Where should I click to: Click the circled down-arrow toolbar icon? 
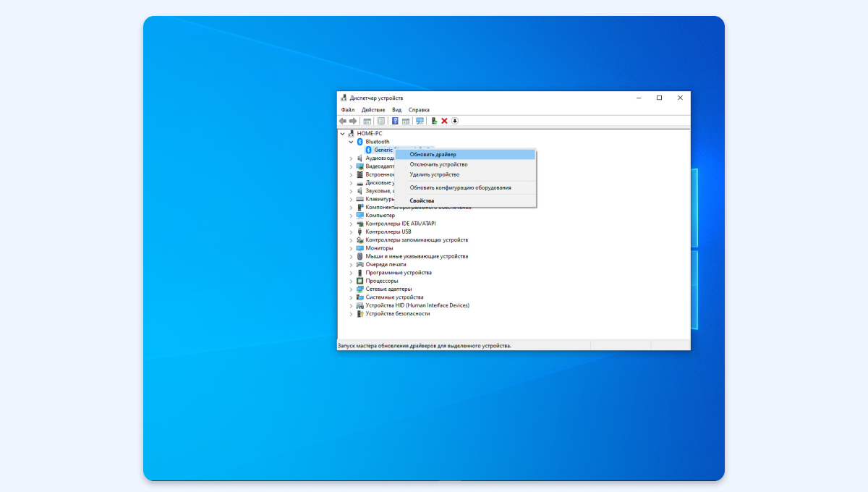[x=455, y=121]
